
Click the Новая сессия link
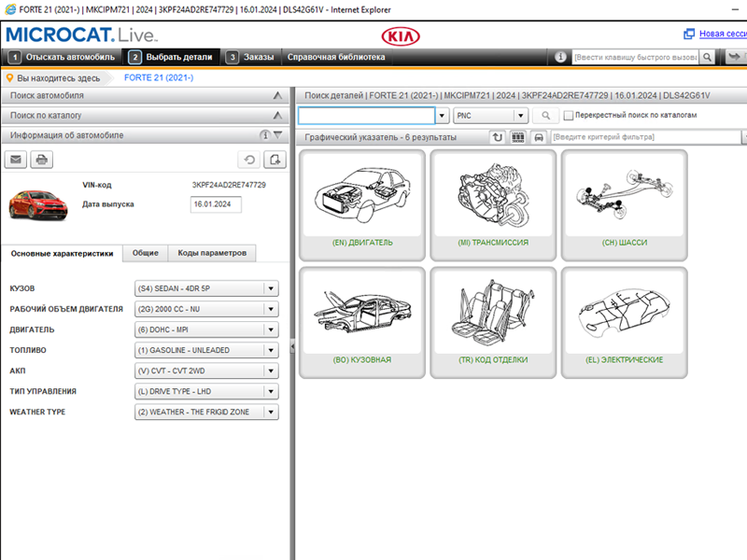[723, 34]
